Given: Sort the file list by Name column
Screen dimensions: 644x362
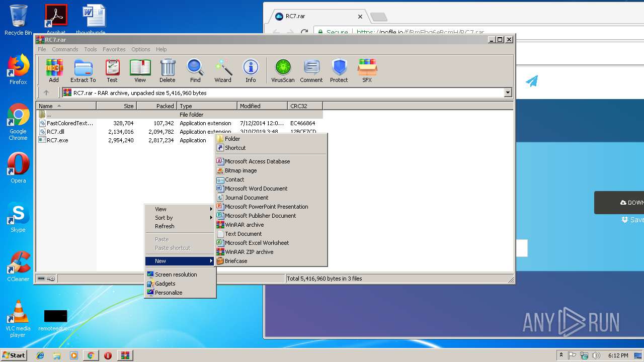Looking at the screenshot, I should pyautogui.click(x=66, y=106).
